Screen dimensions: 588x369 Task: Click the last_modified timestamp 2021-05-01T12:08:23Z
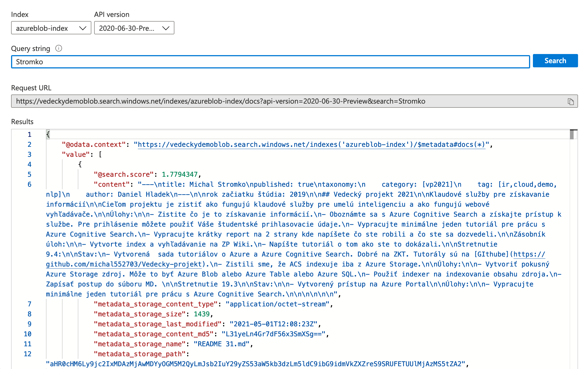(273, 324)
